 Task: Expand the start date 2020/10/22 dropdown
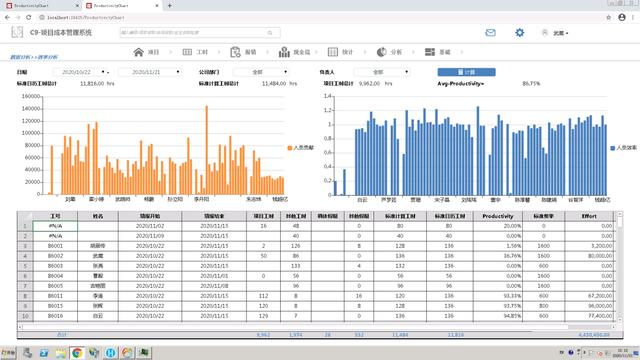(x=103, y=72)
